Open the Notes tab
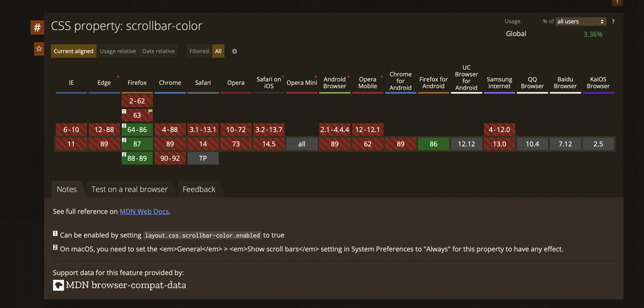The height and width of the screenshot is (308, 644). 67,189
